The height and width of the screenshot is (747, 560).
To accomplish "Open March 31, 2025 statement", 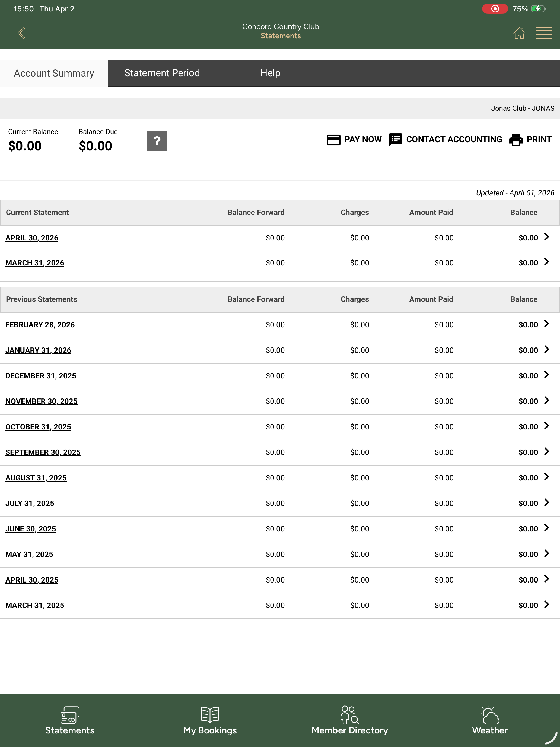I will tap(35, 605).
